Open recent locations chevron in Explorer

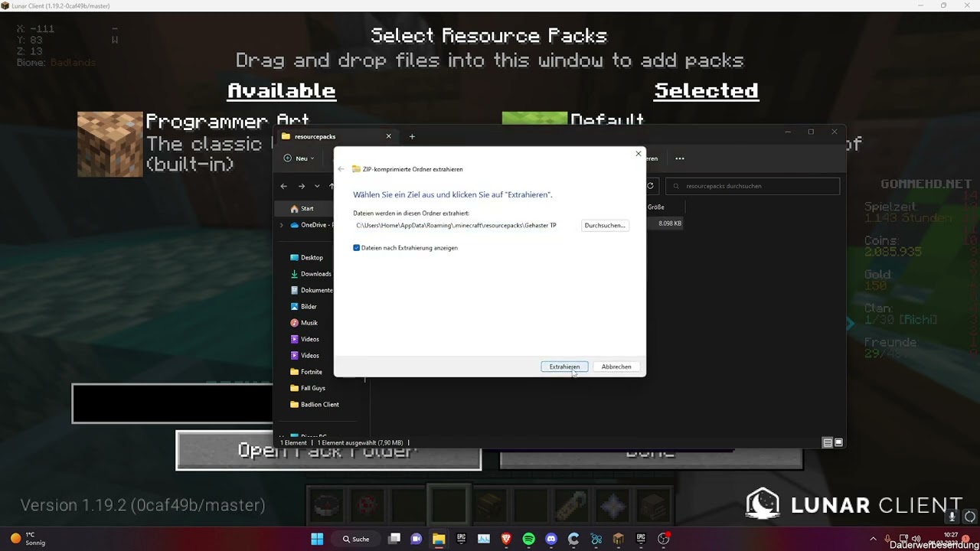point(317,186)
